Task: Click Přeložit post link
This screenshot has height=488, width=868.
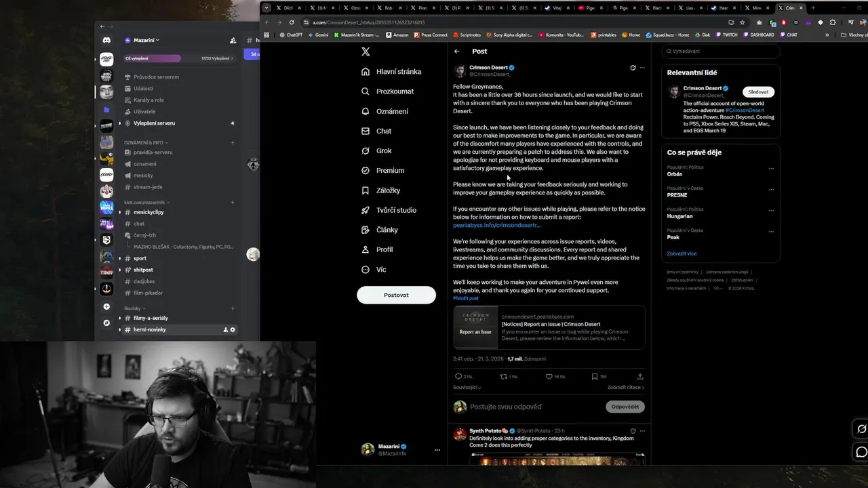Action: click(466, 298)
